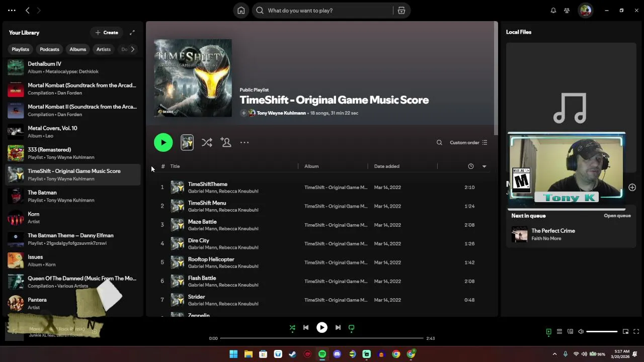Open 333 (Remastered) playlist in library

pyautogui.click(x=73, y=153)
